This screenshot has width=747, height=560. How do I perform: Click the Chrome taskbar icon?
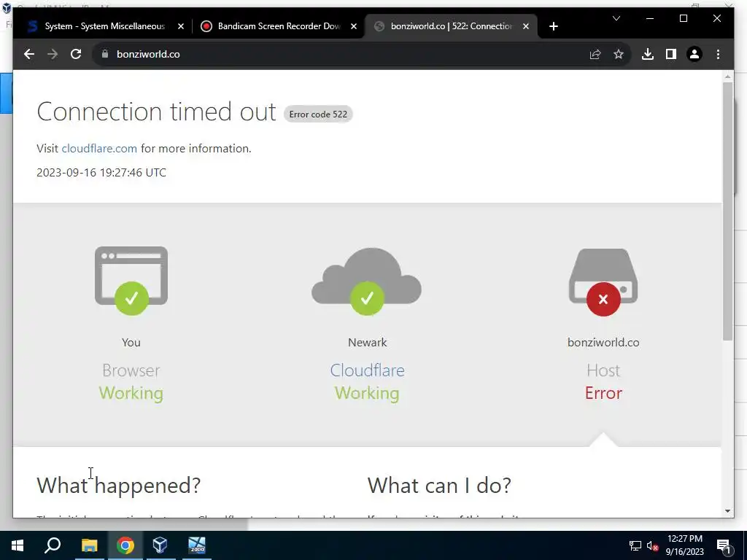point(125,545)
